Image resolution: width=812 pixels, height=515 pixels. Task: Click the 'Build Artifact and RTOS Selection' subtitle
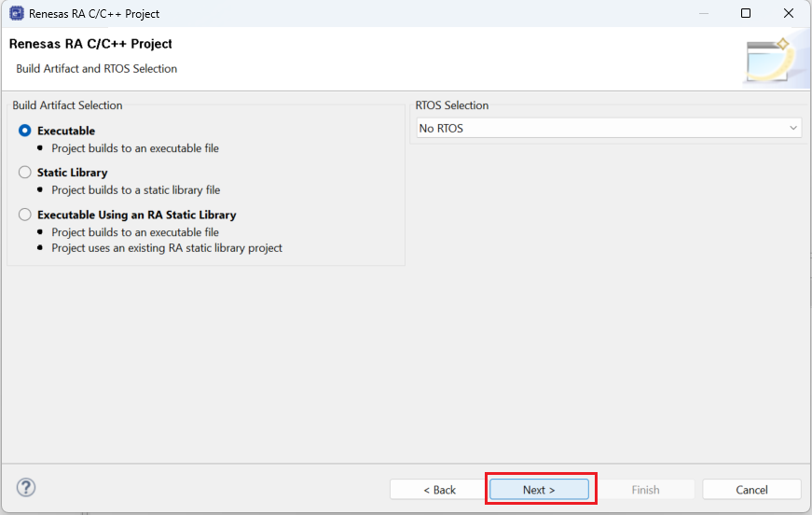(96, 69)
